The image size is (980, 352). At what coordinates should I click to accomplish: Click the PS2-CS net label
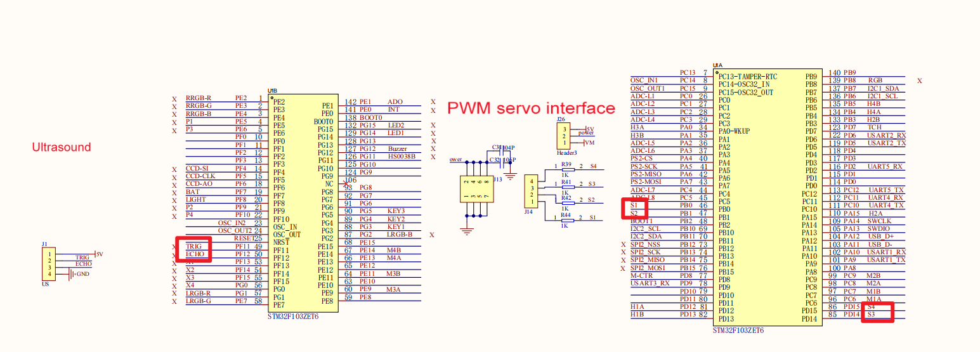click(x=642, y=158)
